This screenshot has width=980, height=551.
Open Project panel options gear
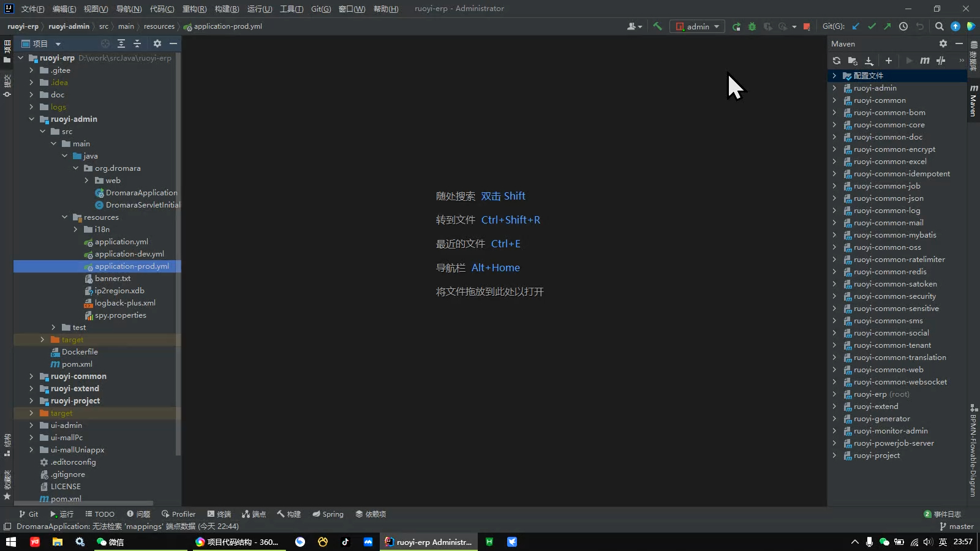(x=157, y=43)
